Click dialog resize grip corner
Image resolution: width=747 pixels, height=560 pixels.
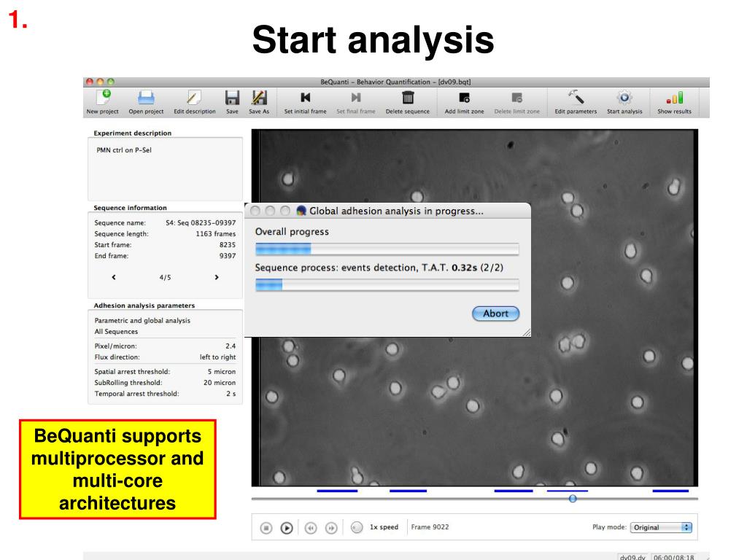click(x=527, y=332)
